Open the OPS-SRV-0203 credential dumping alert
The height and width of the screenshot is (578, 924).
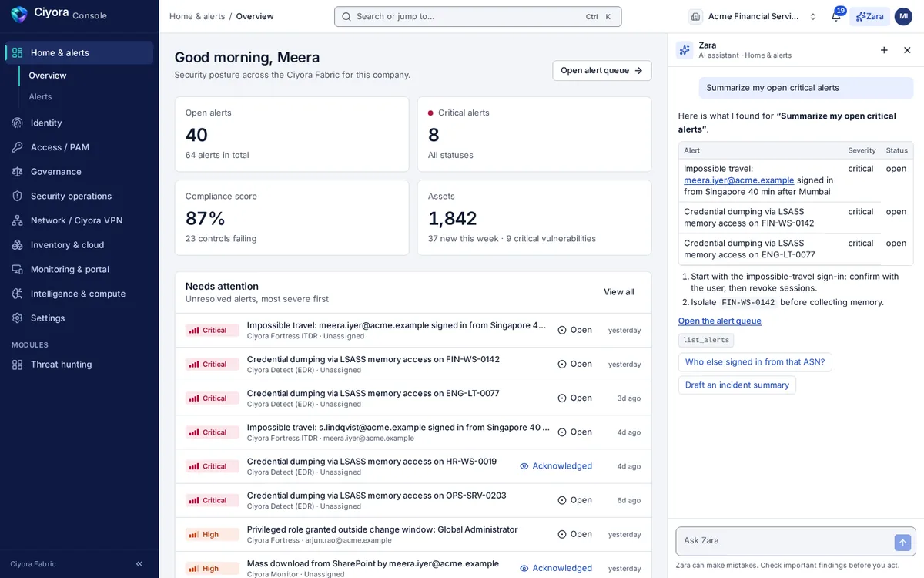(413, 500)
